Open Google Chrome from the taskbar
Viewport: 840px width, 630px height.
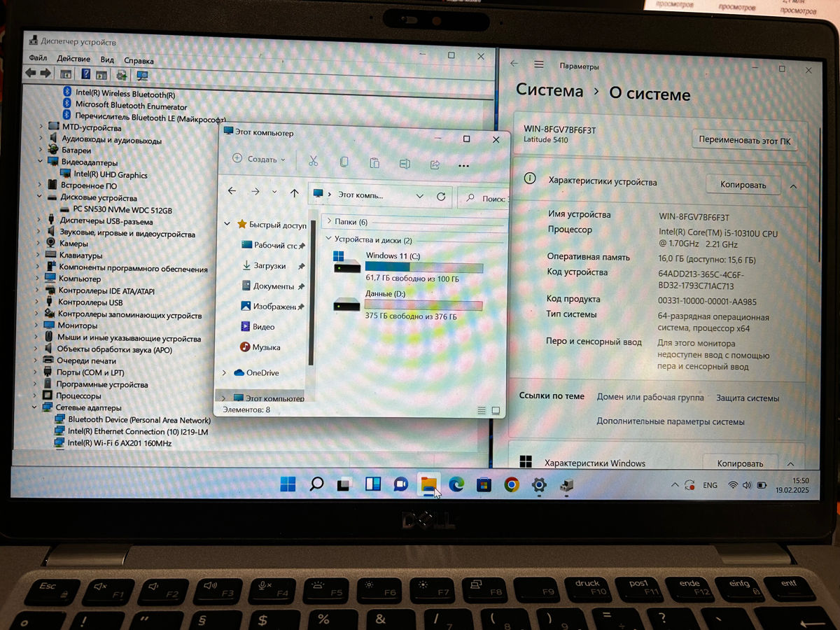coord(512,484)
